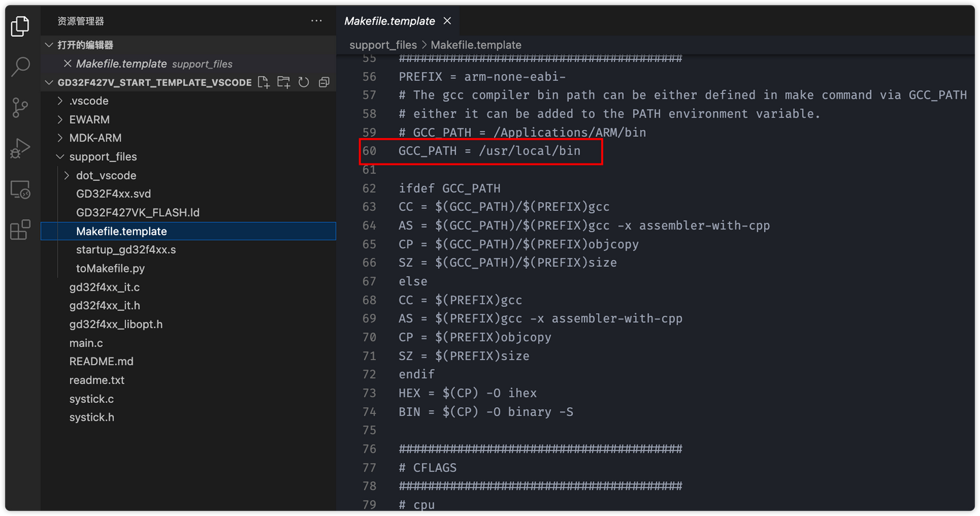The width and height of the screenshot is (980, 516).
Task: Create a new file with the New File icon
Action: [x=263, y=82]
